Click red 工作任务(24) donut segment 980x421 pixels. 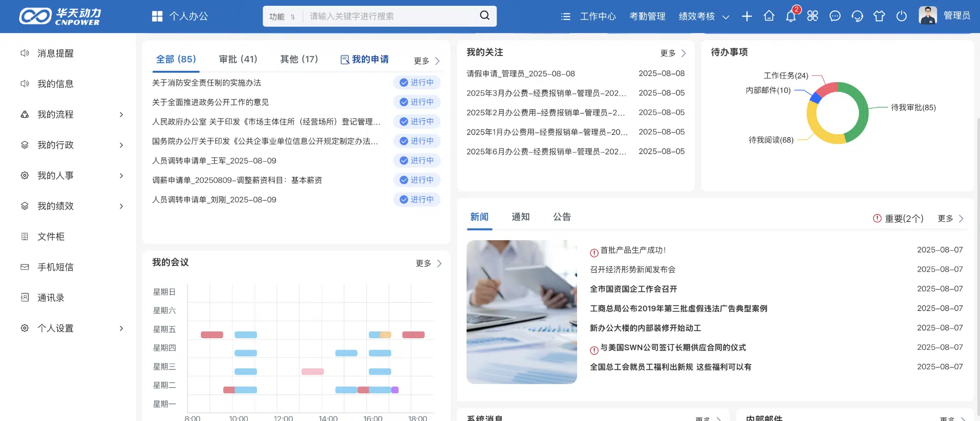click(x=827, y=89)
